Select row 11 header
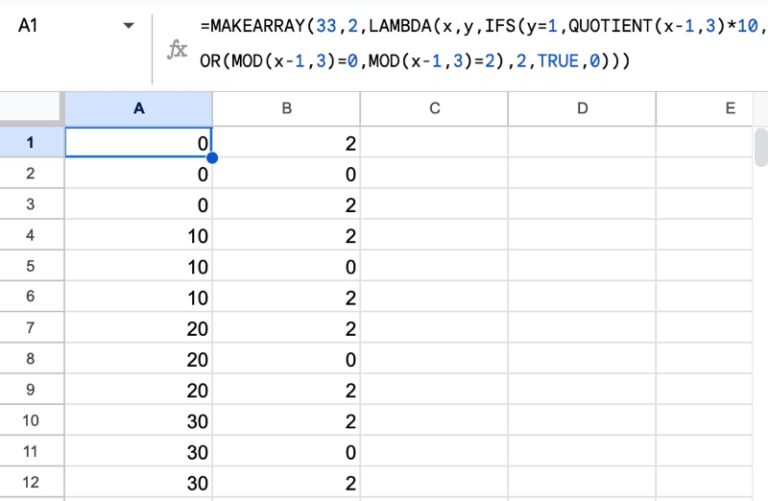768x501 pixels. [30, 451]
